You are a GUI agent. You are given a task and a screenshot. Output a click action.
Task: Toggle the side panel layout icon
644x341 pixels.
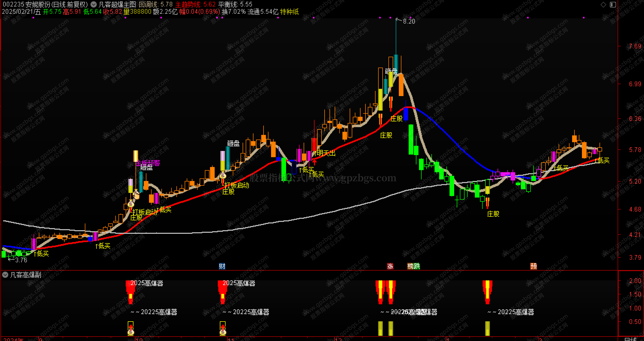(613, 4)
